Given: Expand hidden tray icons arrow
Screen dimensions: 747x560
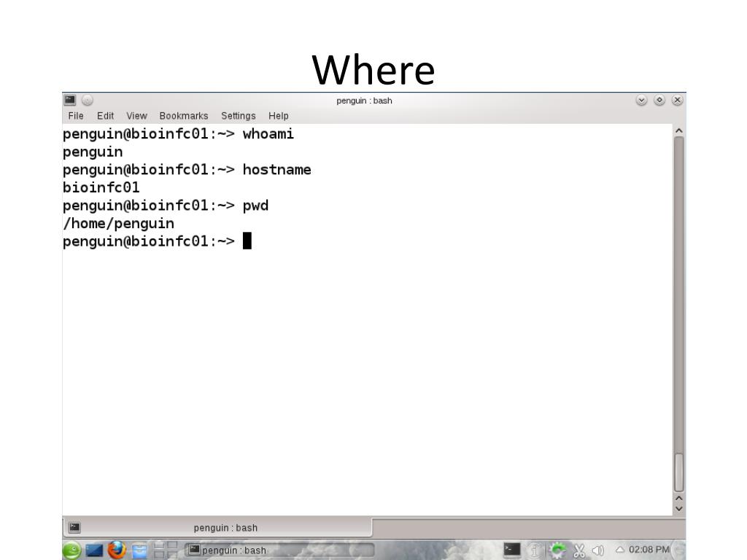Looking at the screenshot, I should click(x=620, y=550).
